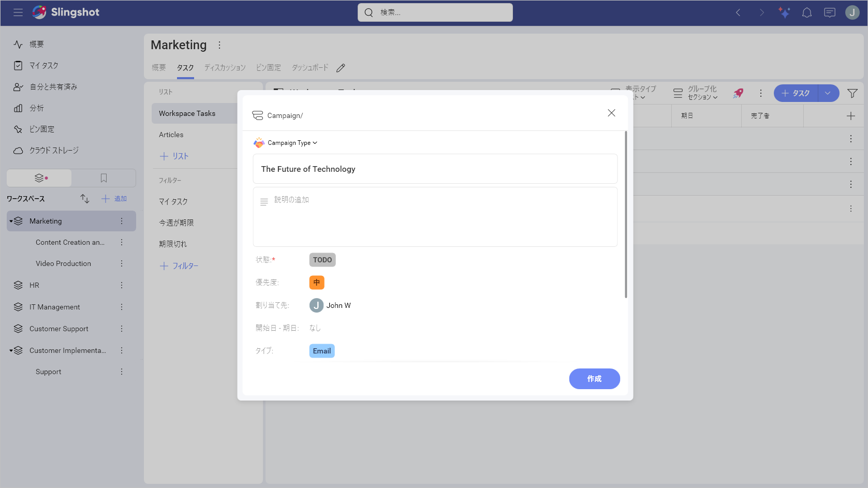The height and width of the screenshot is (488, 868).
Task: Add a new list with + リスト
Action: click(x=174, y=156)
